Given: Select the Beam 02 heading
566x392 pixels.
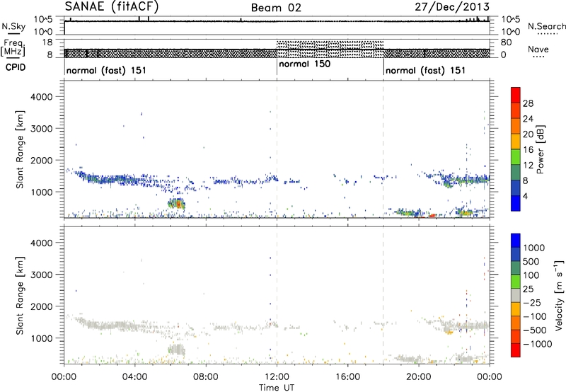Looking at the screenshot, I should (x=276, y=8).
